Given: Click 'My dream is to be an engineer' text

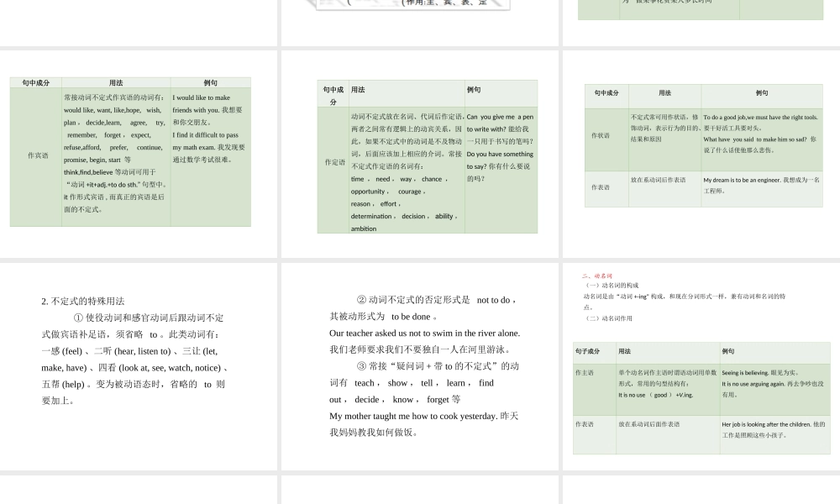Looking at the screenshot, I should [x=742, y=180].
